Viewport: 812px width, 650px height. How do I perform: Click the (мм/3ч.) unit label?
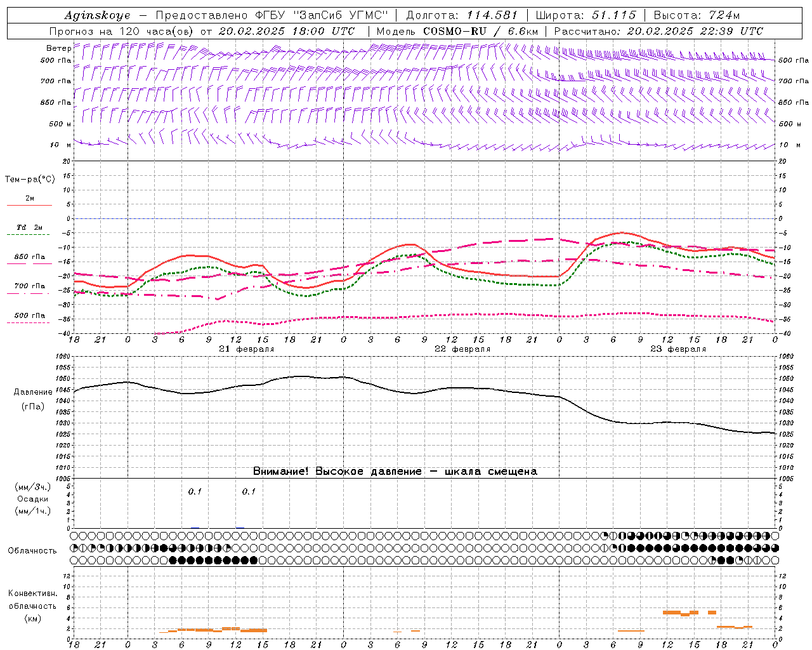[x=33, y=487]
